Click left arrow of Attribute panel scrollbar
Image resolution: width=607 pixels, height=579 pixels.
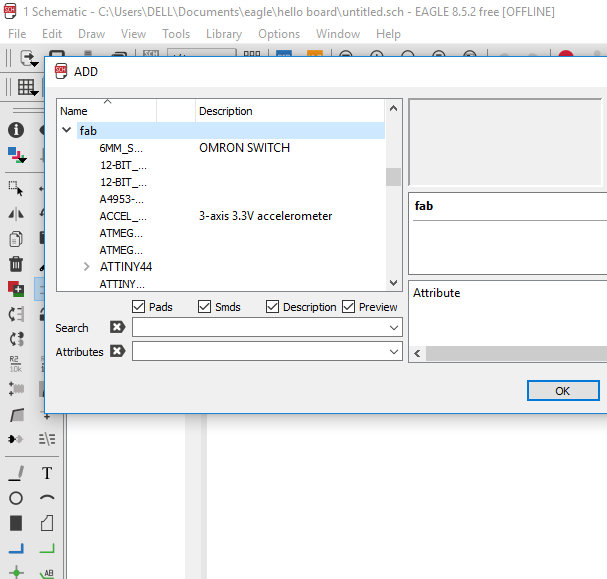click(417, 353)
